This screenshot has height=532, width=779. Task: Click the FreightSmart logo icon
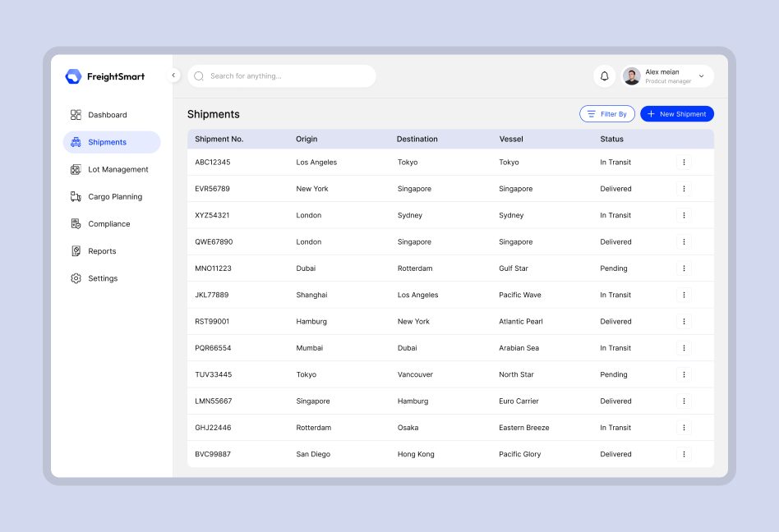pyautogui.click(x=73, y=76)
